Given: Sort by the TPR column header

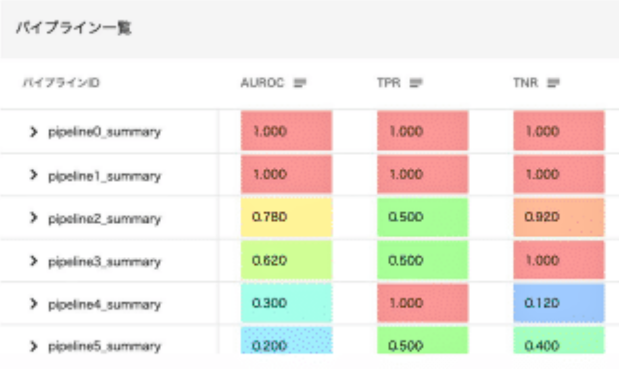Looking at the screenshot, I should pyautogui.click(x=389, y=83).
